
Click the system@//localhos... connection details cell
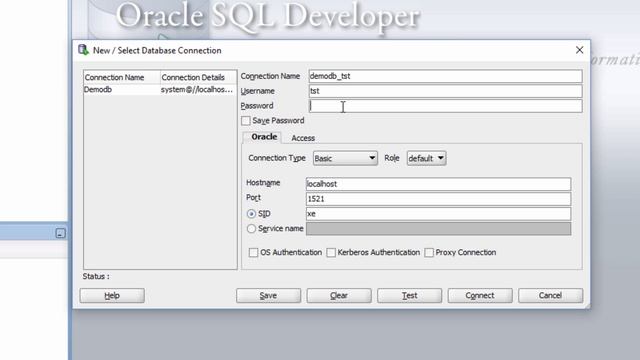pyautogui.click(x=198, y=90)
